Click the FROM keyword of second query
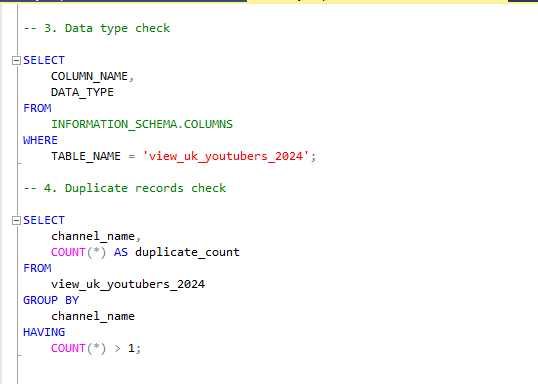Viewport: 538px width, 384px height. click(x=37, y=268)
